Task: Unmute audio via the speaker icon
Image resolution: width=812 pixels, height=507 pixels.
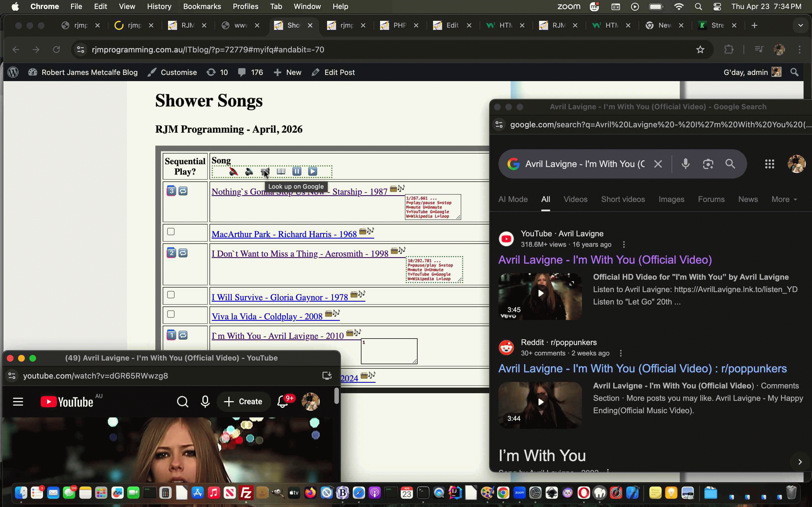Action: point(249,172)
